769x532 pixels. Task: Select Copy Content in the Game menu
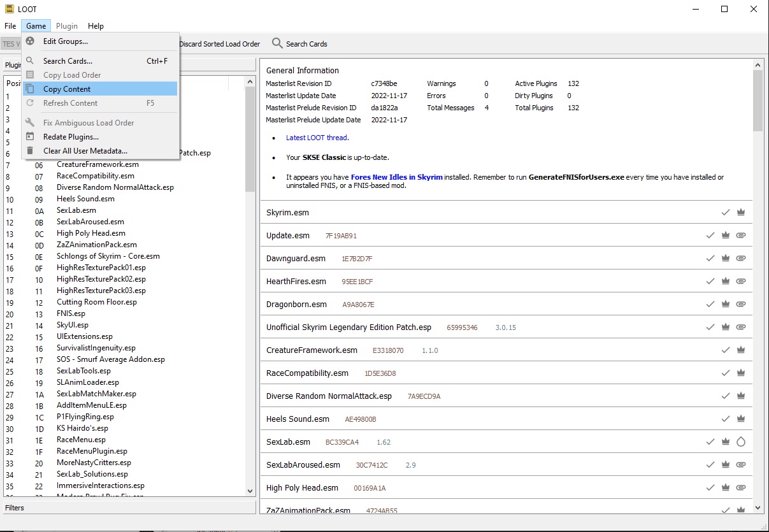(100, 89)
